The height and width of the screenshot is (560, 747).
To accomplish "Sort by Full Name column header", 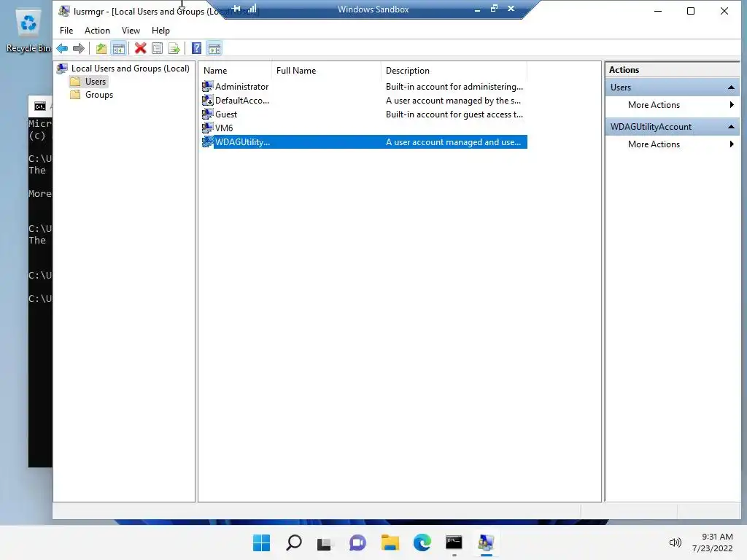I will click(x=326, y=71).
